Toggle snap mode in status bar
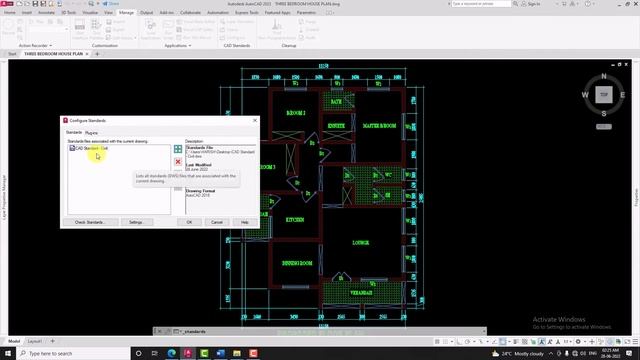 coord(445,342)
